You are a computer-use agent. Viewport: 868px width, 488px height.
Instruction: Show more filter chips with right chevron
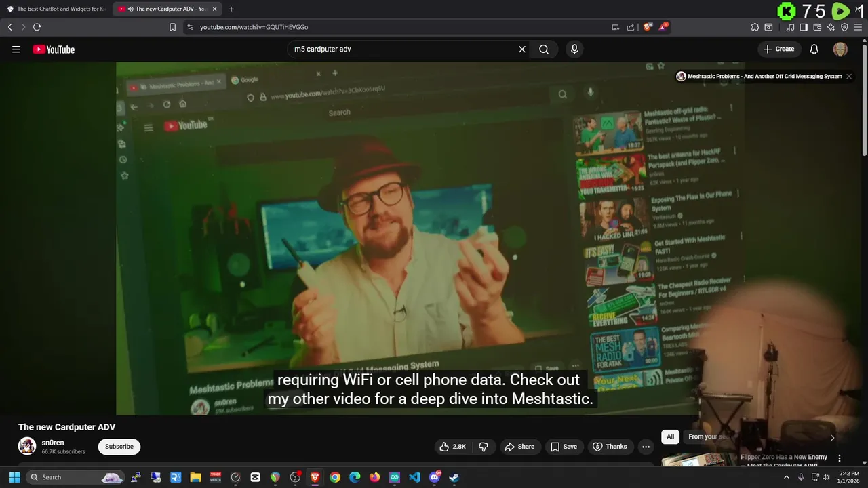click(832, 437)
